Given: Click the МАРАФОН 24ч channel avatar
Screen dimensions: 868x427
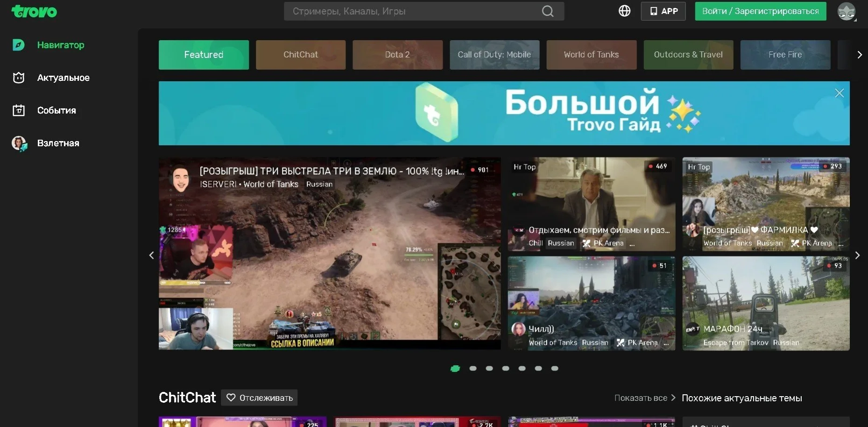Looking at the screenshot, I should [x=692, y=329].
